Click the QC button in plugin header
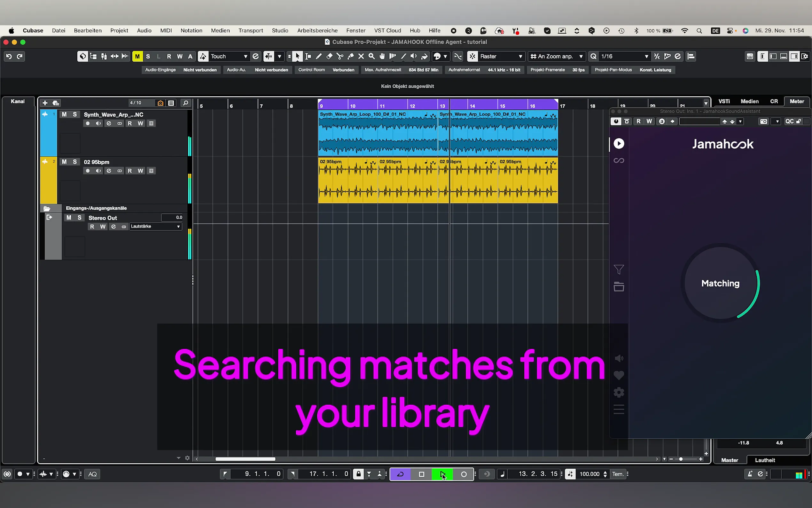The height and width of the screenshot is (508, 812). (x=790, y=122)
